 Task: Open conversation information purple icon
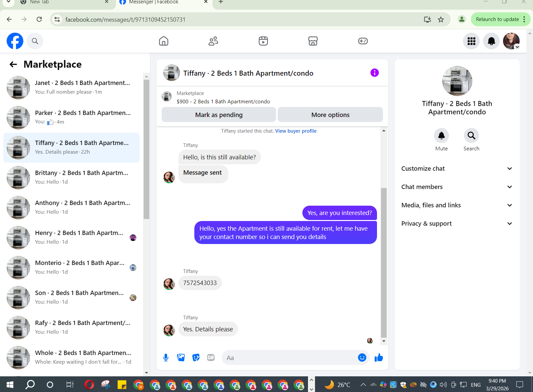point(375,73)
